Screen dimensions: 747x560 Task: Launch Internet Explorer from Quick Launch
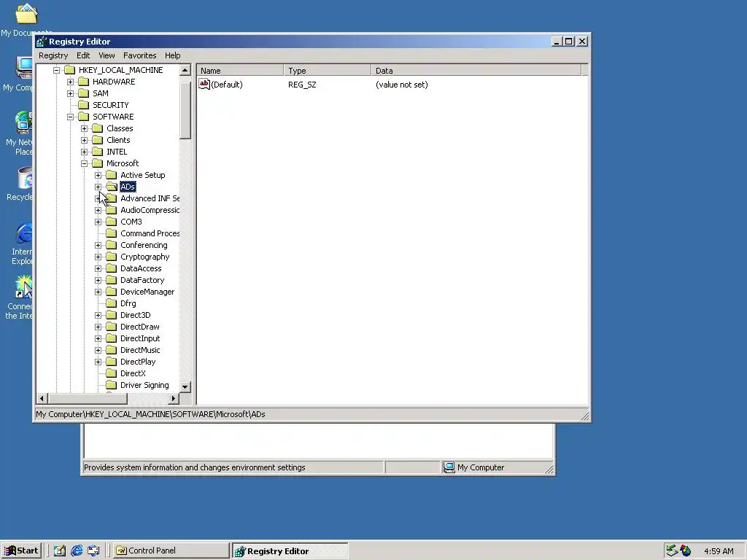(x=77, y=551)
